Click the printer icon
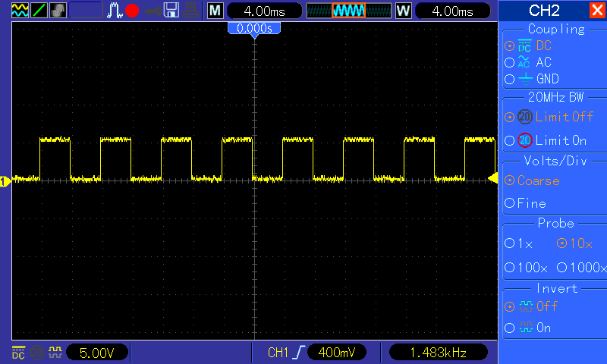 (191, 11)
